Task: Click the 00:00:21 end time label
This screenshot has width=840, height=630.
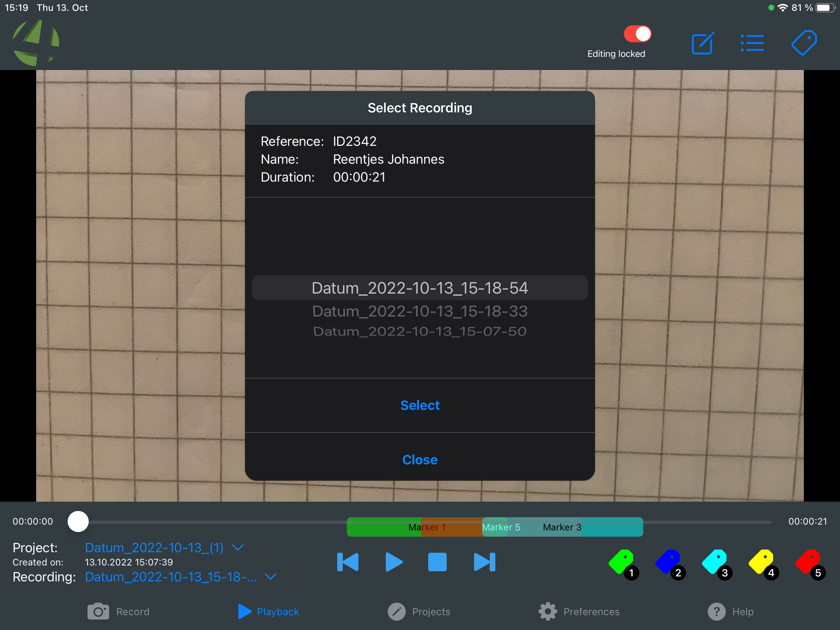Action: click(x=808, y=521)
